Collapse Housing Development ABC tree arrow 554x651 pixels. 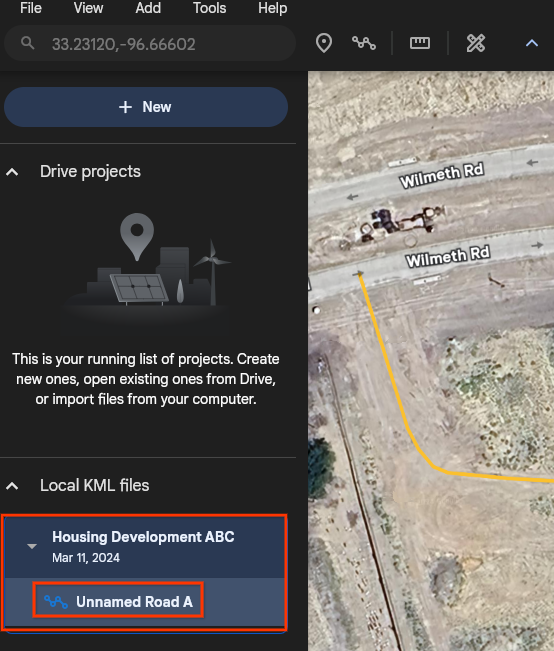pos(32,546)
